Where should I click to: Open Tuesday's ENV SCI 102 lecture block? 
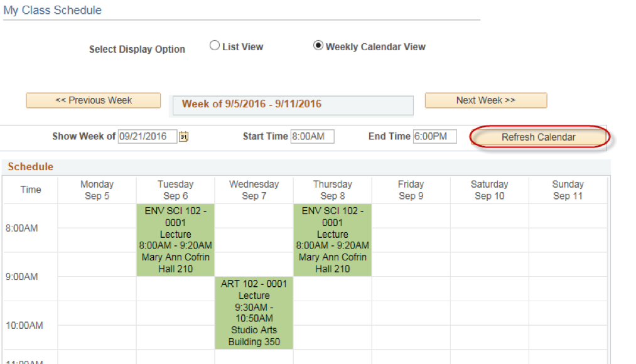(x=175, y=240)
